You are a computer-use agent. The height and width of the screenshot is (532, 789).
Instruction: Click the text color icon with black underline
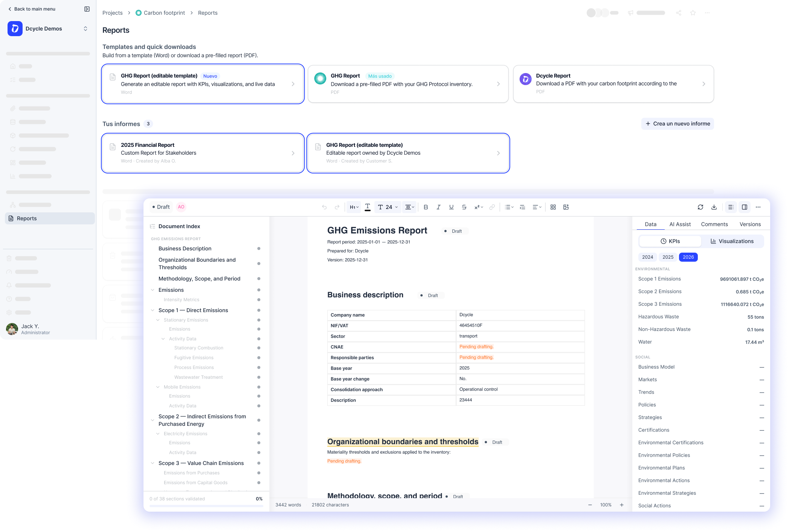[368, 207]
